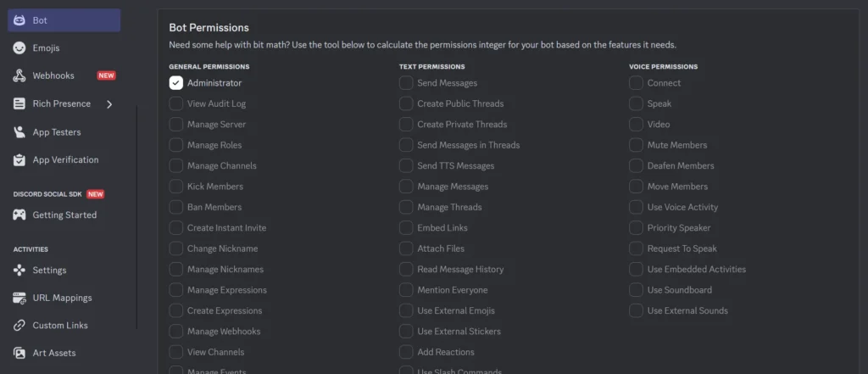This screenshot has height=374, width=868.
Task: Click the Read Message History label
Action: click(x=460, y=270)
